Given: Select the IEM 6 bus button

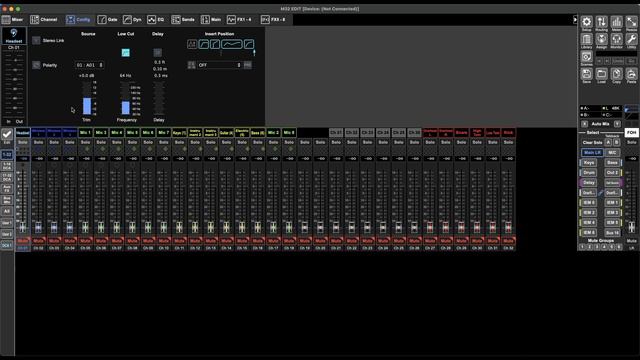Looking at the screenshot, I should pos(589,233).
